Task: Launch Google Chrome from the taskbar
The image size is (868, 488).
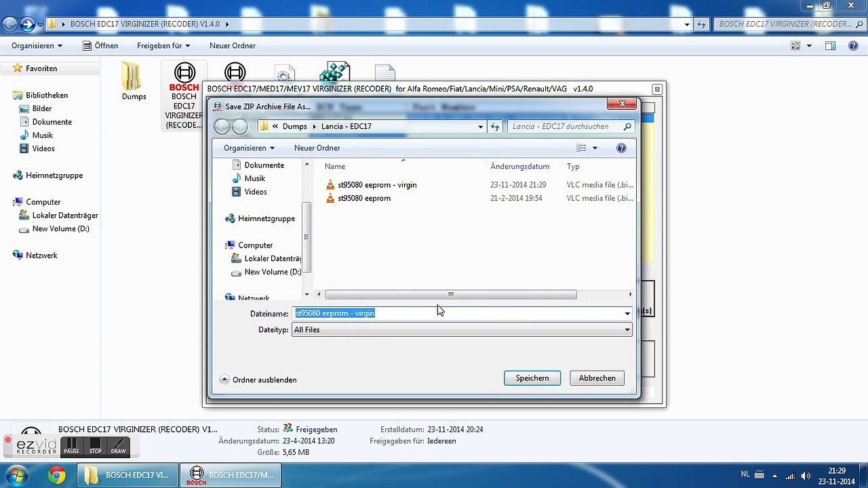Action: 57,475
